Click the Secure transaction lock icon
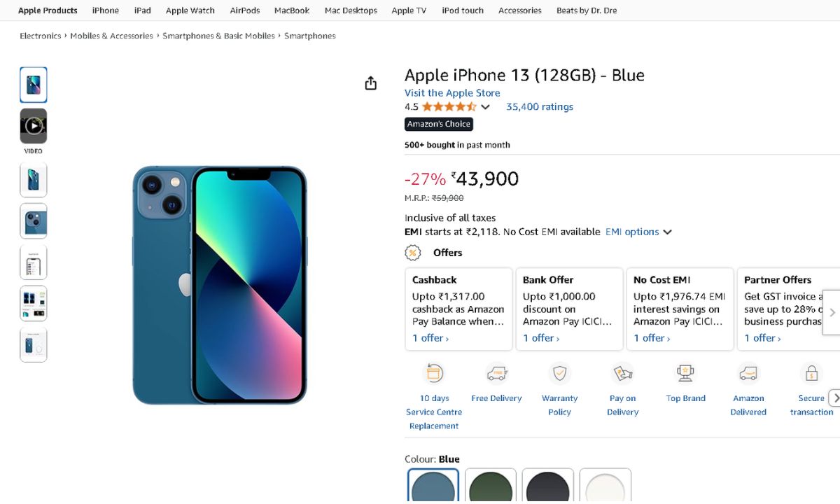840x504 pixels. (x=811, y=373)
